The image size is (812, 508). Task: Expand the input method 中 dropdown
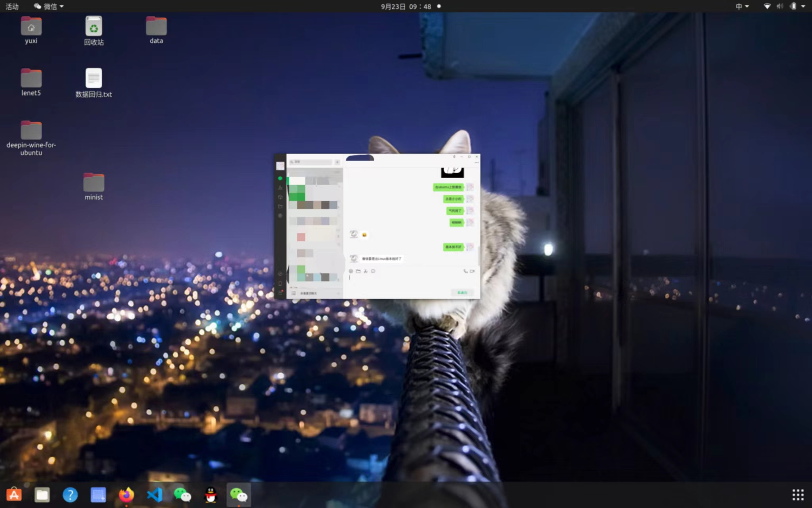[x=742, y=6]
